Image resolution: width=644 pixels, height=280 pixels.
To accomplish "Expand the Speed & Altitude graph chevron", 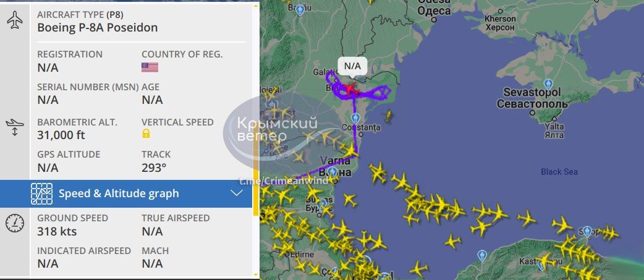I will 237,193.
